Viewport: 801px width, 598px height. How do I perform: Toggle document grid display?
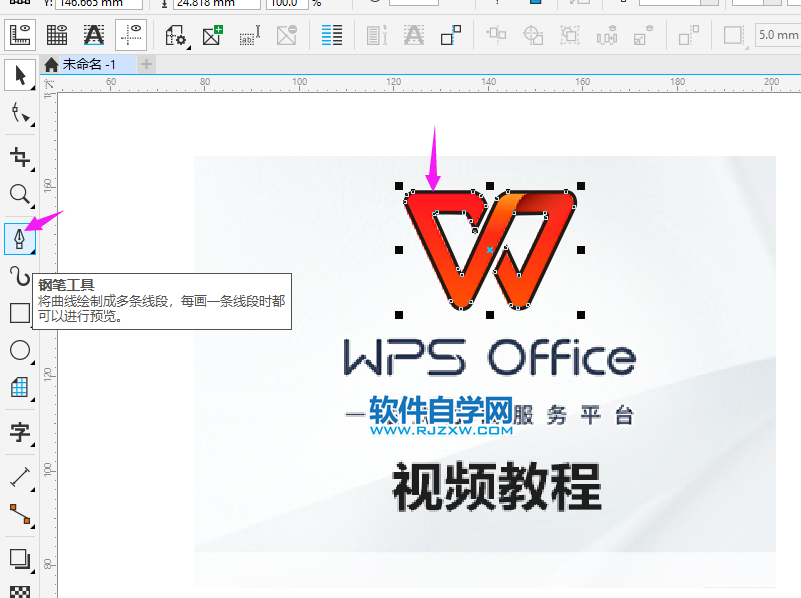[x=57, y=35]
